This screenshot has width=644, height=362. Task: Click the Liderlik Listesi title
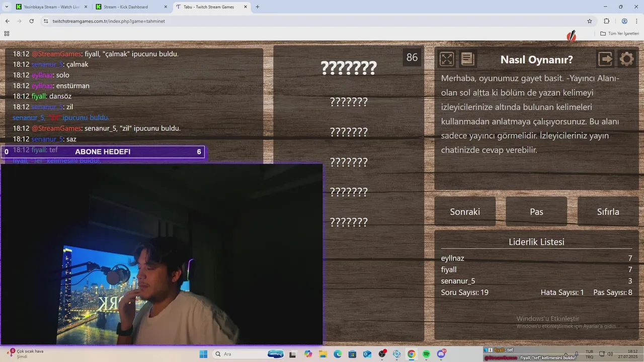click(536, 242)
